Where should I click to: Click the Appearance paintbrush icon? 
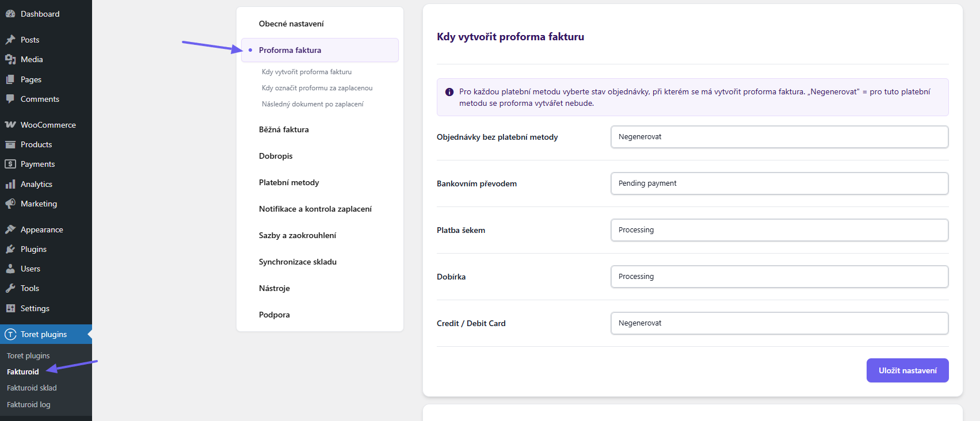click(x=10, y=229)
